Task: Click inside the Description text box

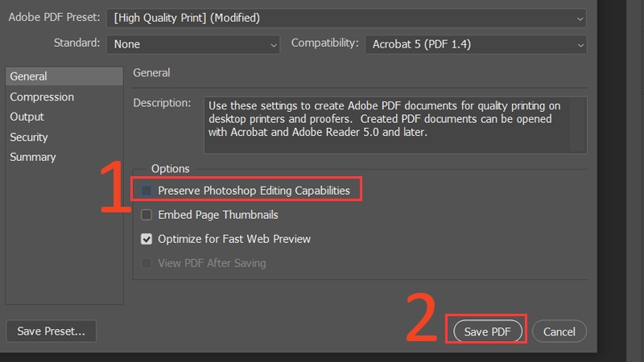Action: (386, 125)
